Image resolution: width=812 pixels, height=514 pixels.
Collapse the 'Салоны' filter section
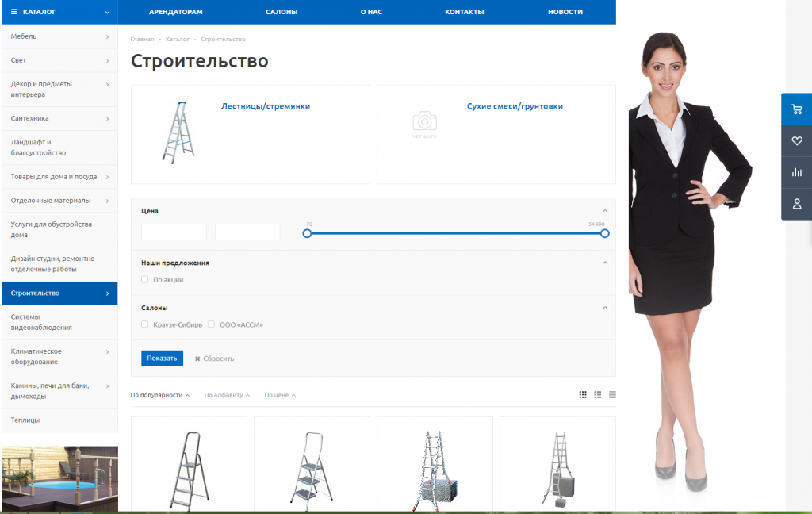pos(605,308)
